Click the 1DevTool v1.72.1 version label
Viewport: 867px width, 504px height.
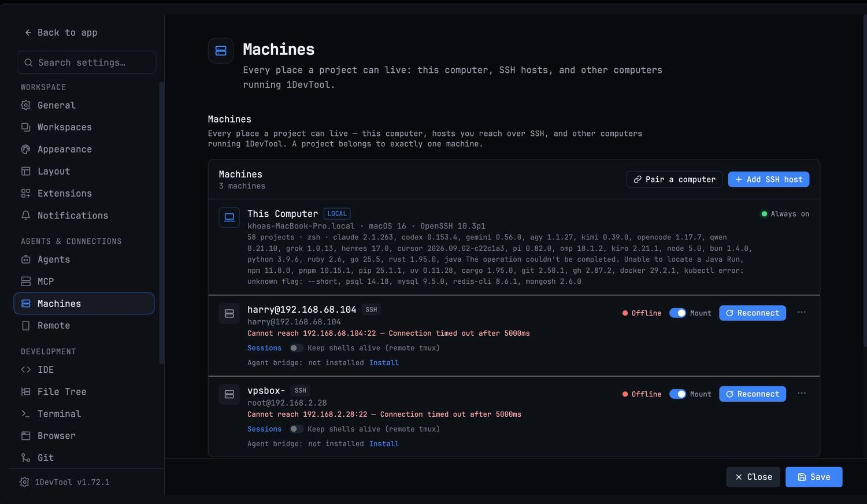[x=72, y=482]
